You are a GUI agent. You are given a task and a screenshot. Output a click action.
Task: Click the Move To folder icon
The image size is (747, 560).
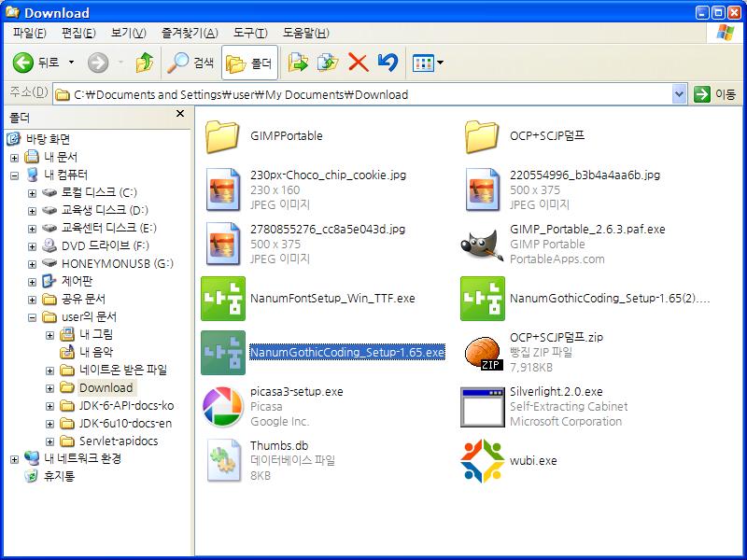coord(298,63)
